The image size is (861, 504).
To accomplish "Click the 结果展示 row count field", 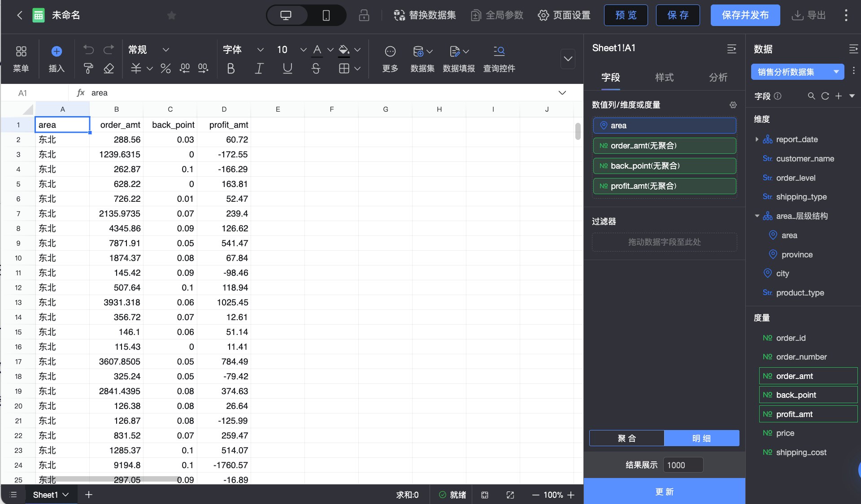I will click(683, 465).
